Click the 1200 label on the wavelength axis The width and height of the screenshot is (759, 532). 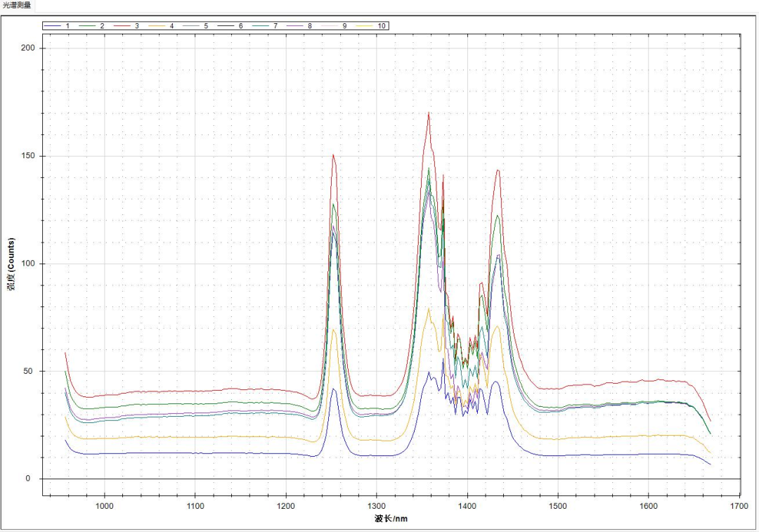tap(286, 506)
